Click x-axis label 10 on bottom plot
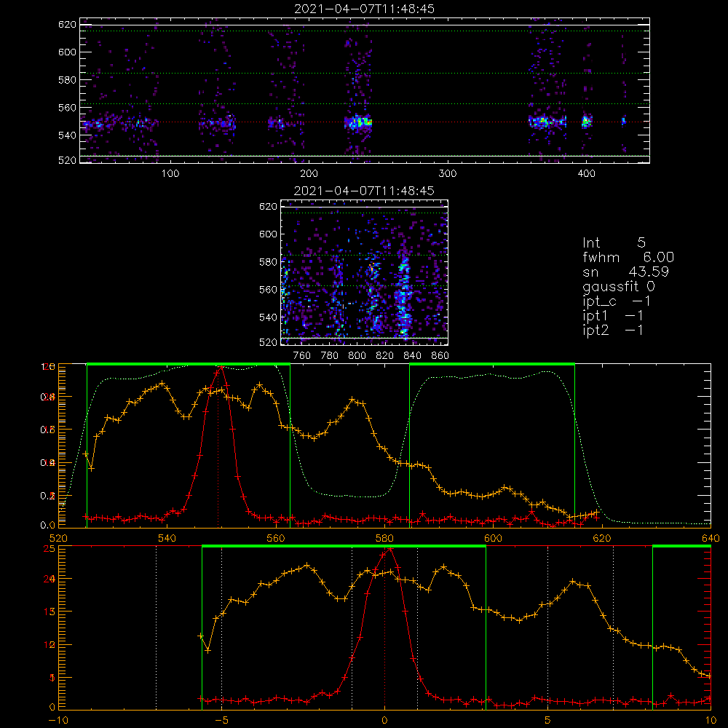The image size is (728, 728). tap(711, 721)
